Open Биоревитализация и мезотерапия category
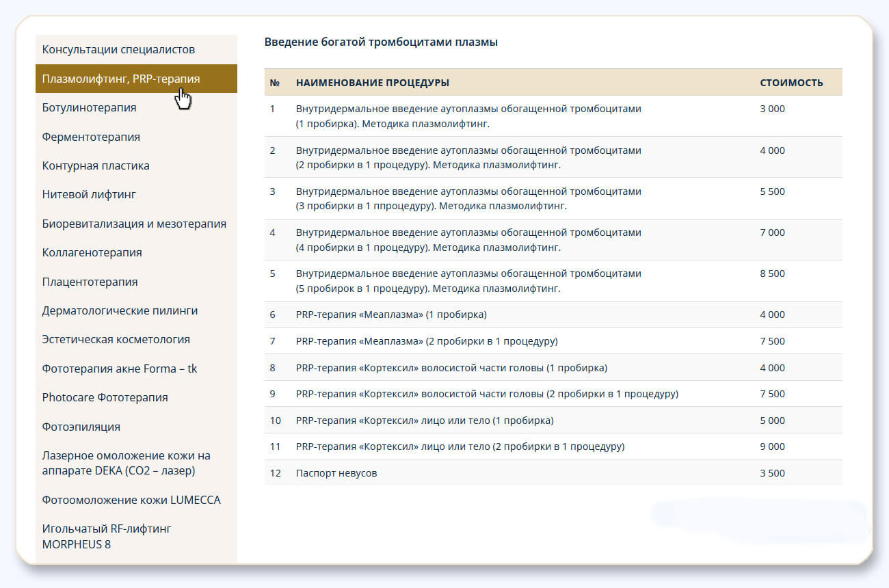The width and height of the screenshot is (889, 588). [134, 224]
